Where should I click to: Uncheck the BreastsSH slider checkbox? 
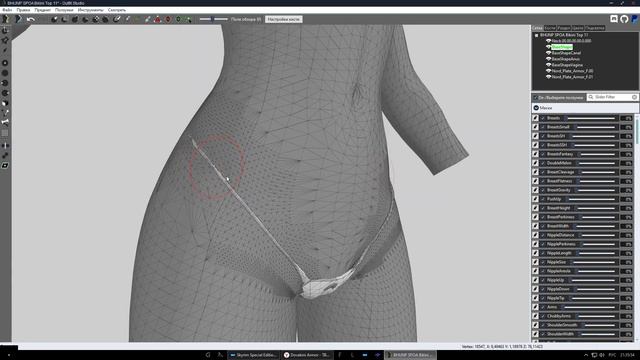click(543, 136)
